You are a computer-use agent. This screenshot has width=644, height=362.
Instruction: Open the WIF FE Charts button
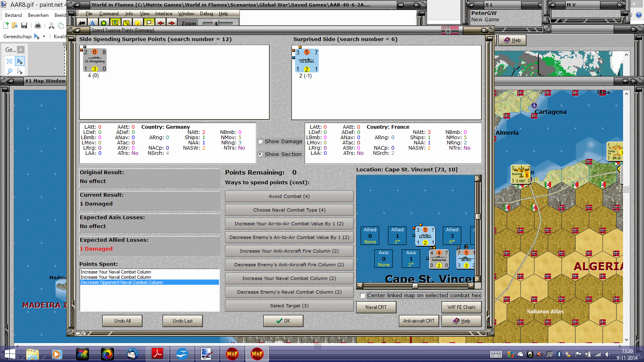tap(462, 307)
